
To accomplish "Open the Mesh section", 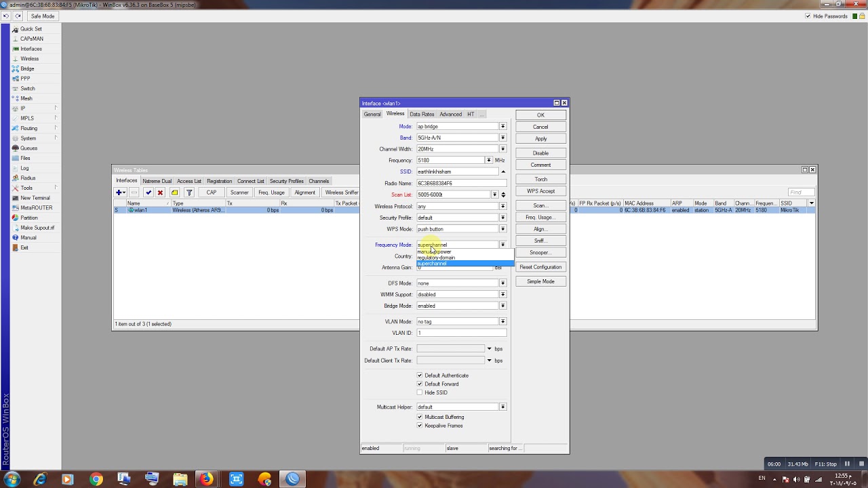I will point(26,98).
